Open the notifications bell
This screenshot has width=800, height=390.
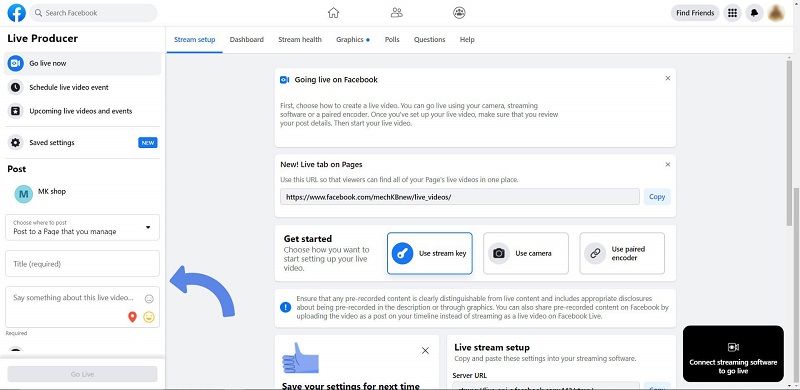click(x=755, y=13)
